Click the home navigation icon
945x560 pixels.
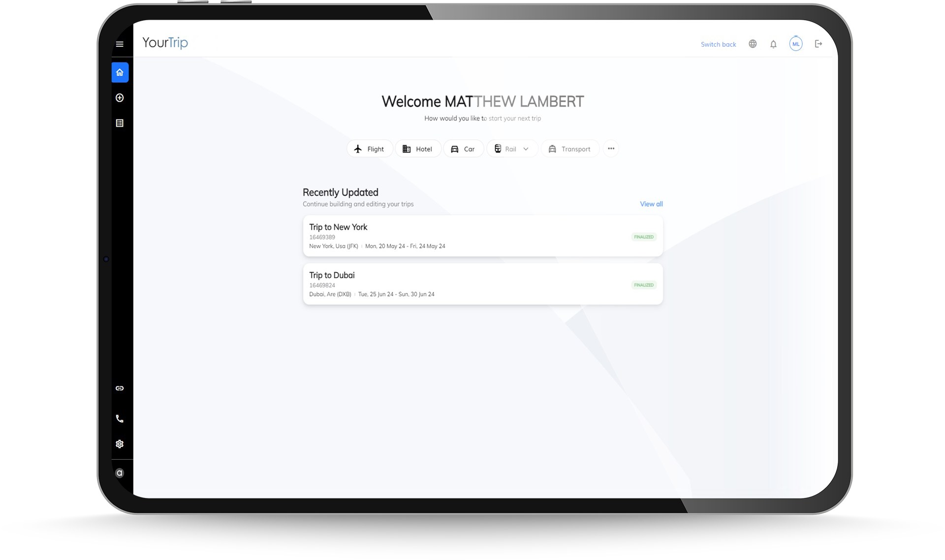pyautogui.click(x=119, y=73)
